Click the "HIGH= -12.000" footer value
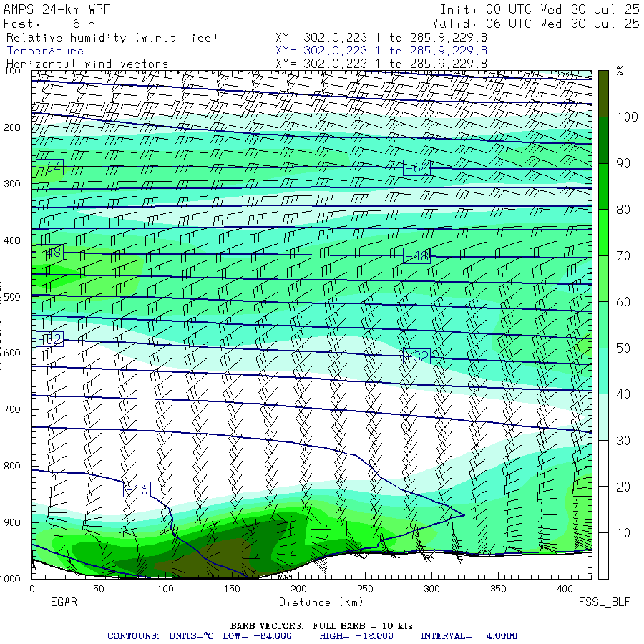The height and width of the screenshot is (644, 644). [356, 636]
